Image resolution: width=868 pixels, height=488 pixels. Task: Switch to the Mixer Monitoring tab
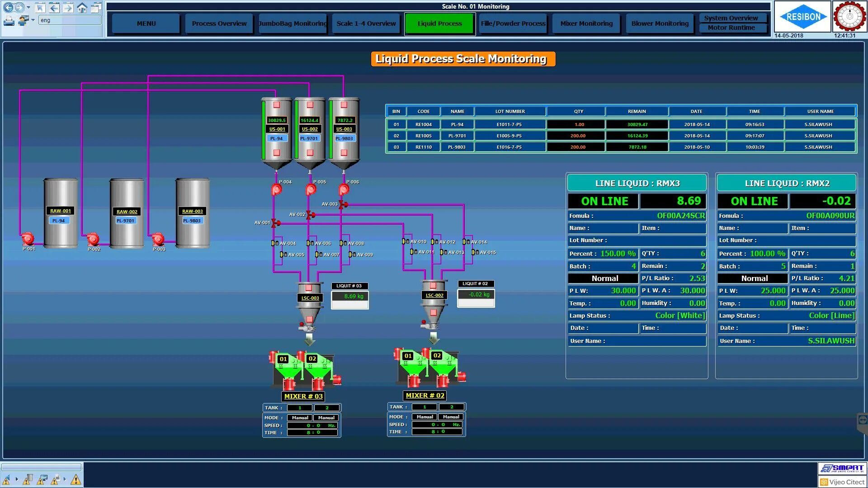coord(586,23)
